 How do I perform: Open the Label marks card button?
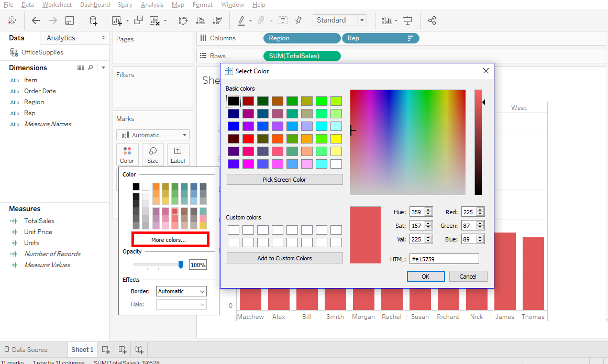tap(178, 155)
